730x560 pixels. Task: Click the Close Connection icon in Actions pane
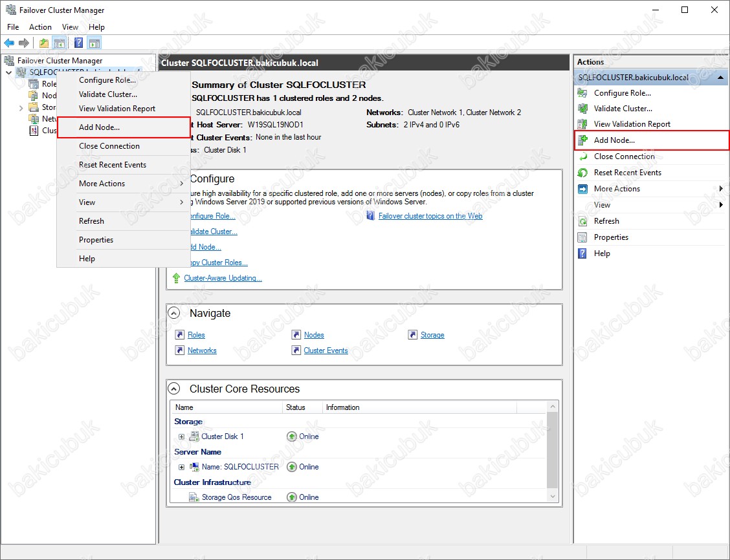point(582,156)
